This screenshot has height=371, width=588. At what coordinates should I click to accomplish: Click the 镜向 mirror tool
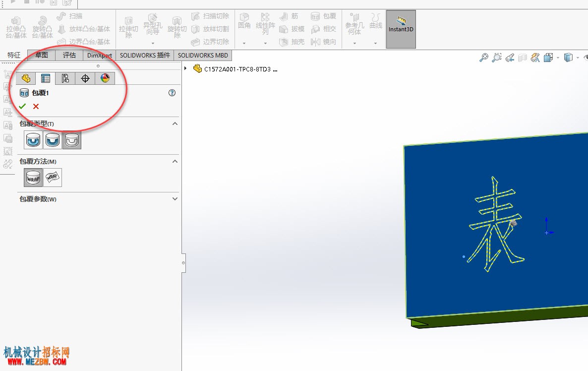pyautogui.click(x=323, y=42)
